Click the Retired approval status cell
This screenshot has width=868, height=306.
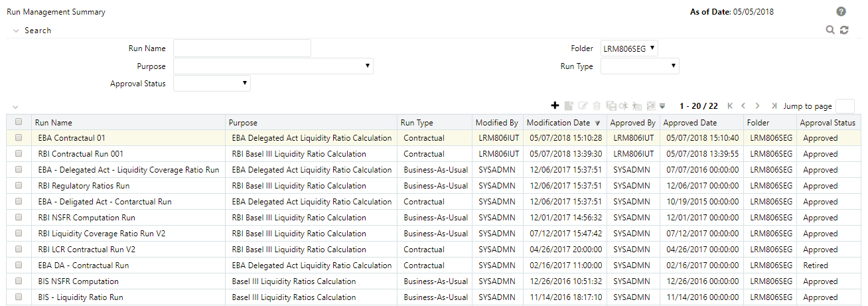tap(816, 266)
